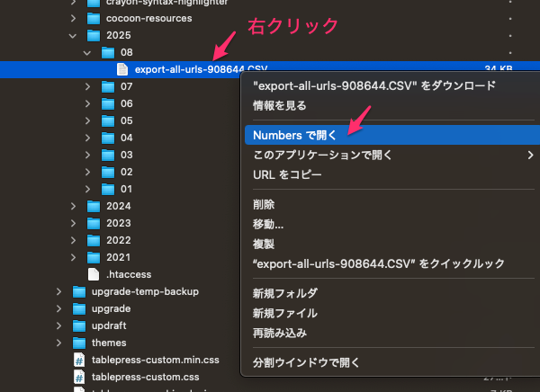This screenshot has height=392, width=540.
Task: Collapse the 08 folder
Action: click(87, 52)
